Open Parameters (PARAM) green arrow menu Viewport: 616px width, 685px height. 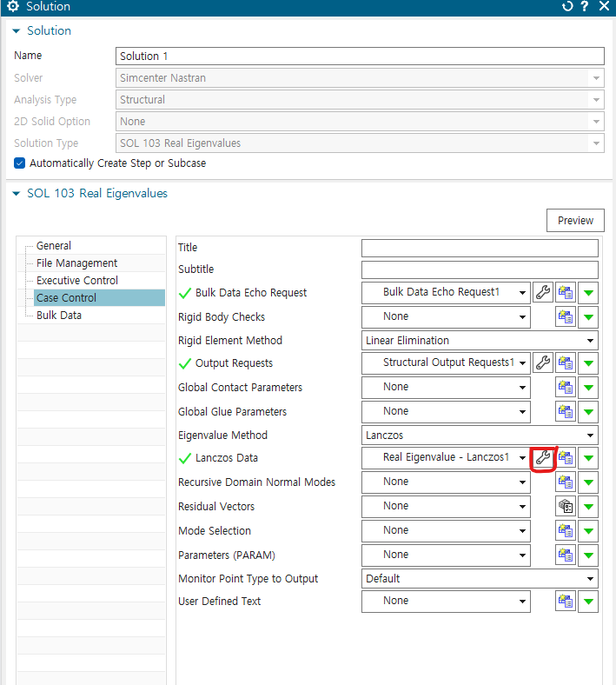click(588, 555)
